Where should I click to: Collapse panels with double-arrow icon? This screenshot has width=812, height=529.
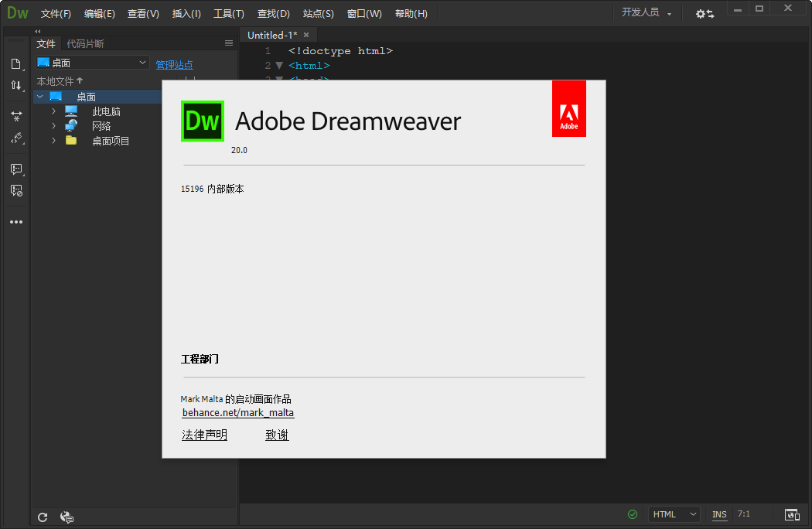[37, 31]
